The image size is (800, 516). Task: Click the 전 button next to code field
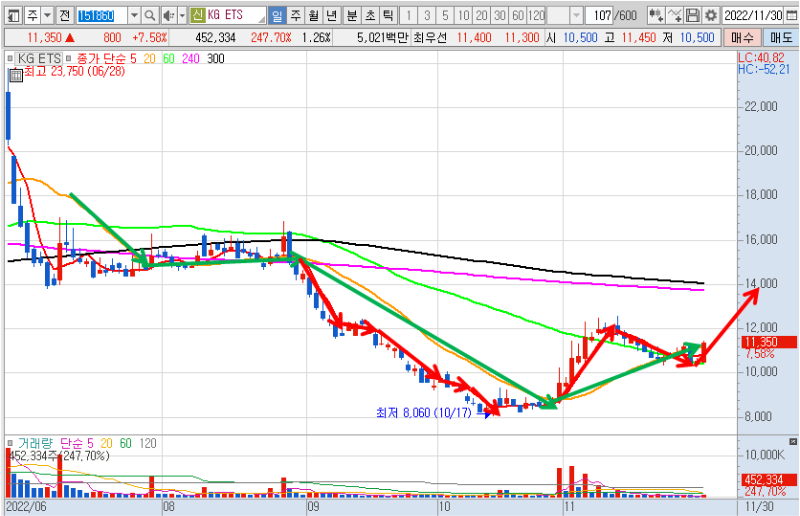coord(64,16)
